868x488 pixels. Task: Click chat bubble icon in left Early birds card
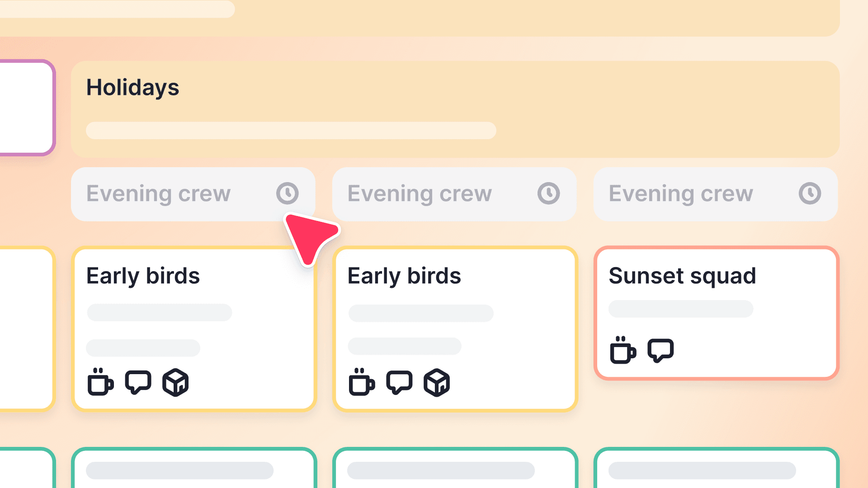point(138,382)
